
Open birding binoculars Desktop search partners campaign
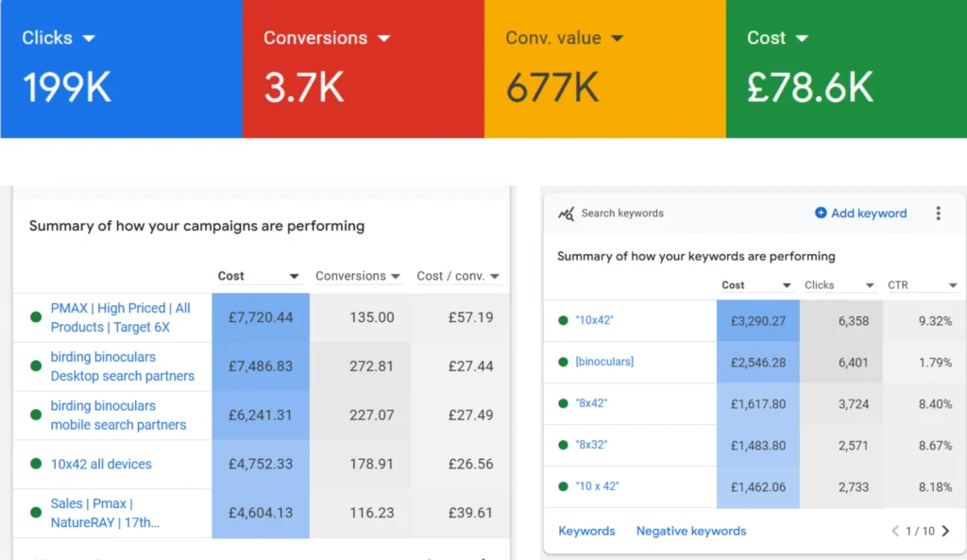coord(122,366)
